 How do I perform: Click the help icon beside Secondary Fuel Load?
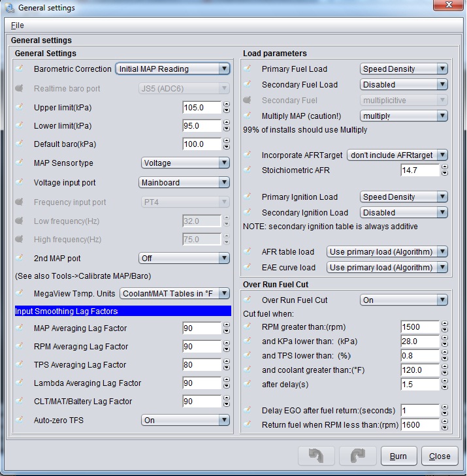[x=248, y=84]
